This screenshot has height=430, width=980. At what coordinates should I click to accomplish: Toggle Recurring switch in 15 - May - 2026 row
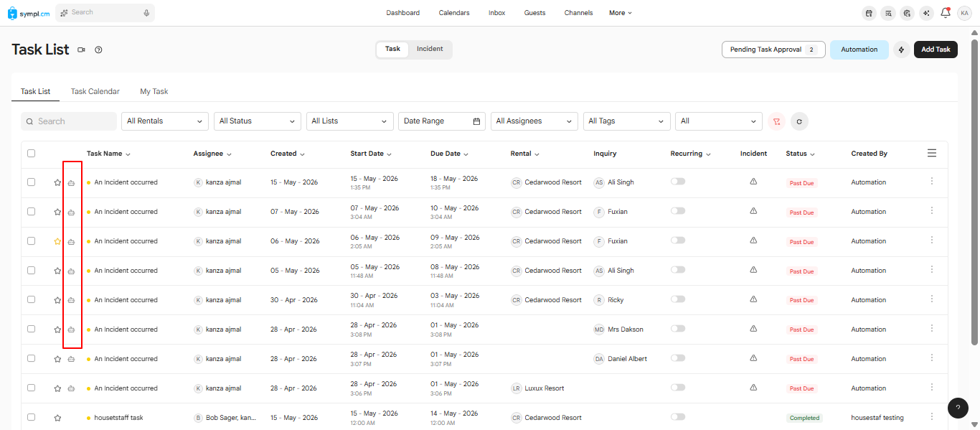678,182
